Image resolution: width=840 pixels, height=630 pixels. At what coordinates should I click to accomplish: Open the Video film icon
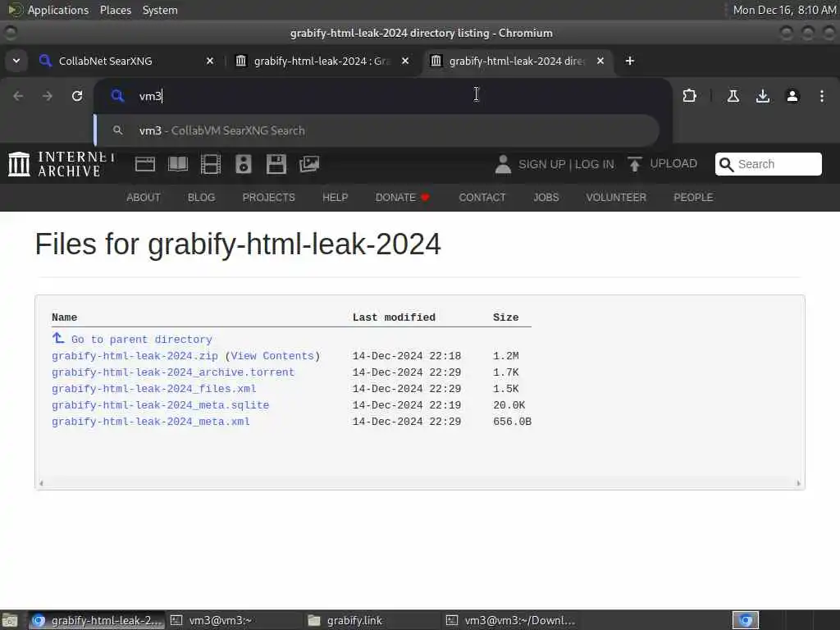211,164
